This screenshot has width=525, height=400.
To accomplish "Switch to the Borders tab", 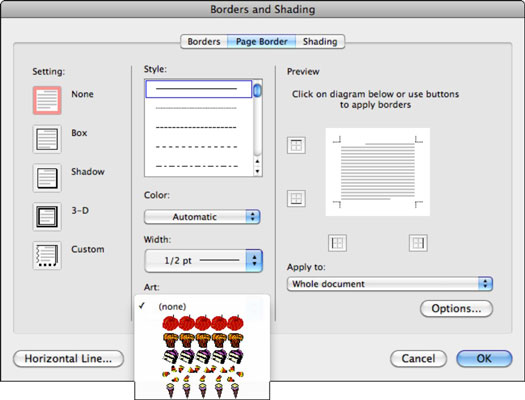I will (204, 42).
